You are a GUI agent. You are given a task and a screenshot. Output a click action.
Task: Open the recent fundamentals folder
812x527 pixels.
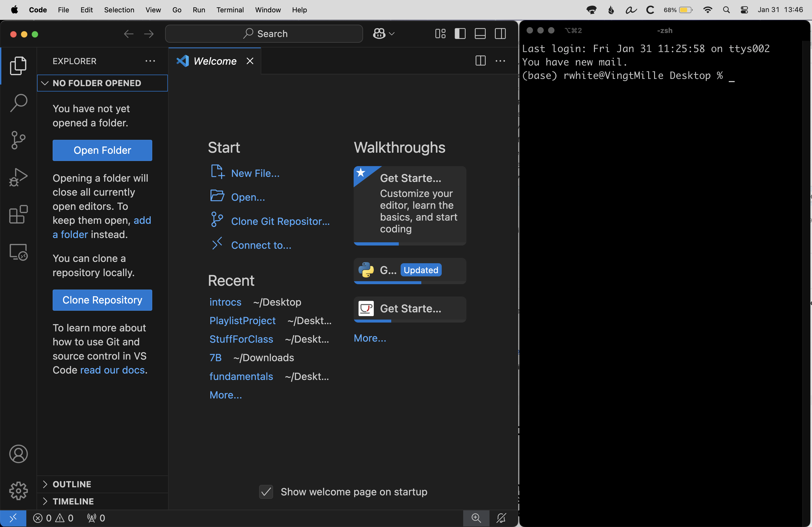241,376
